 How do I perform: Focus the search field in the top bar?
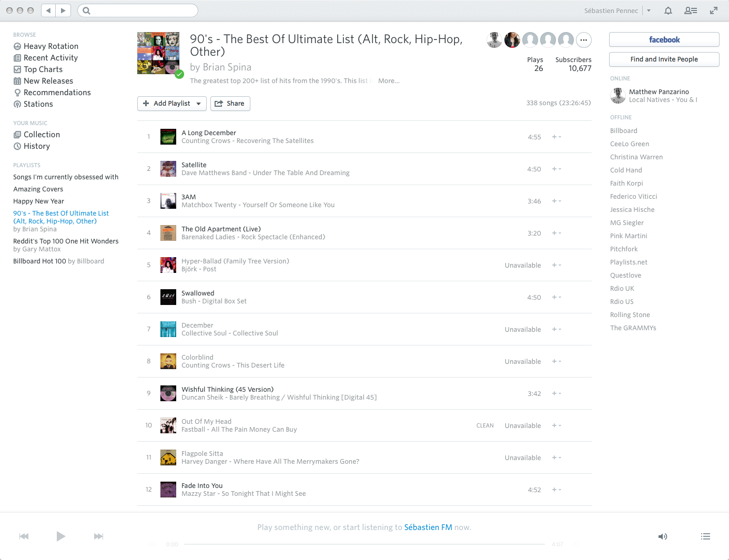coord(138,11)
